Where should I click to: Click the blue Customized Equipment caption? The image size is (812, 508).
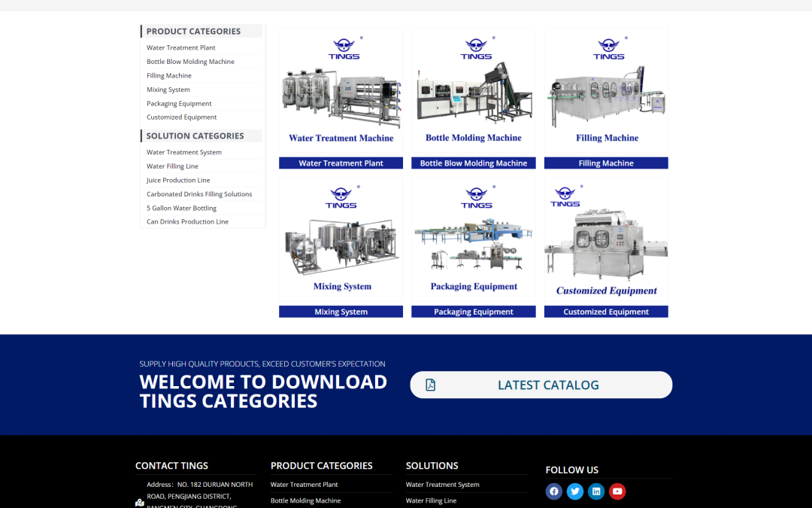point(606,312)
